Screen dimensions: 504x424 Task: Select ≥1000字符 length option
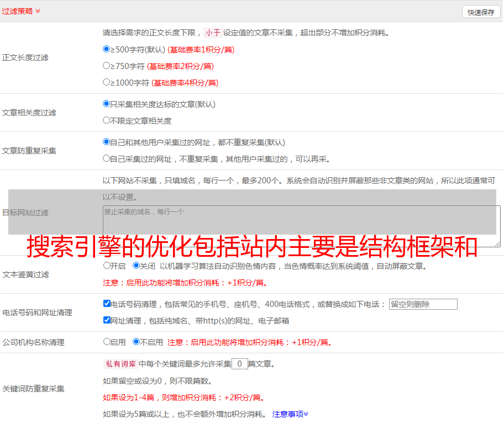(x=107, y=82)
